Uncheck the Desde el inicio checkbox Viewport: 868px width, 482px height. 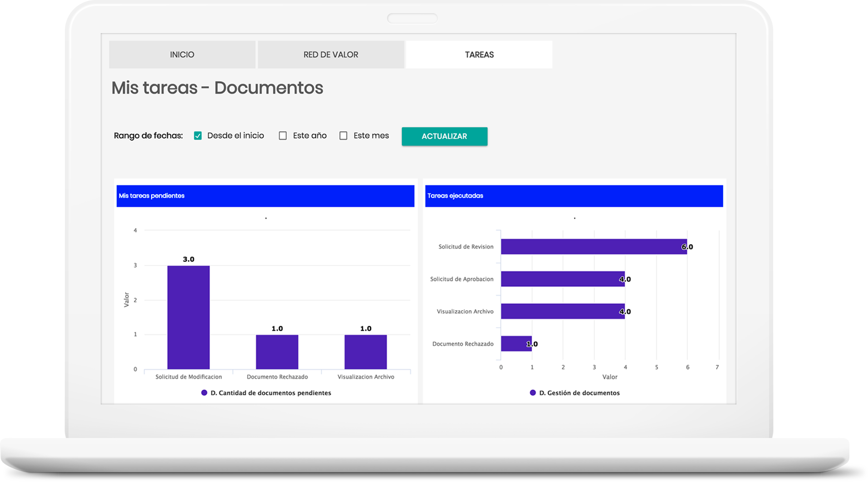click(x=198, y=136)
